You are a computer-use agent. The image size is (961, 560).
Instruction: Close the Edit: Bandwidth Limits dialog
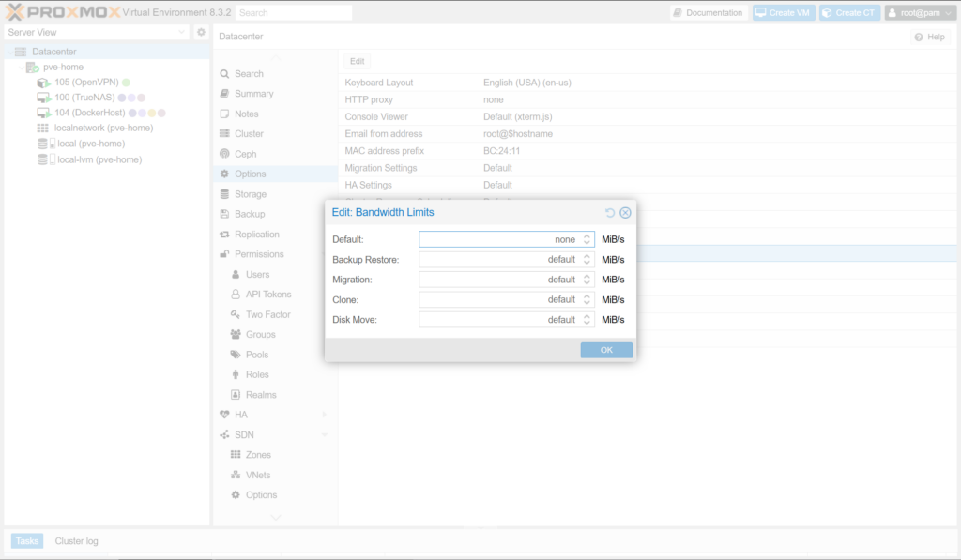625,213
